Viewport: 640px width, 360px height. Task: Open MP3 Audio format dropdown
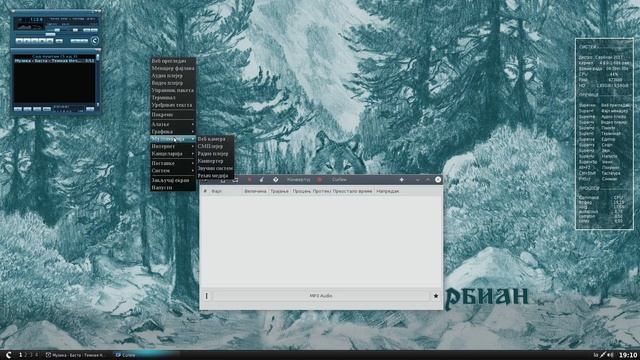pyautogui.click(x=320, y=296)
